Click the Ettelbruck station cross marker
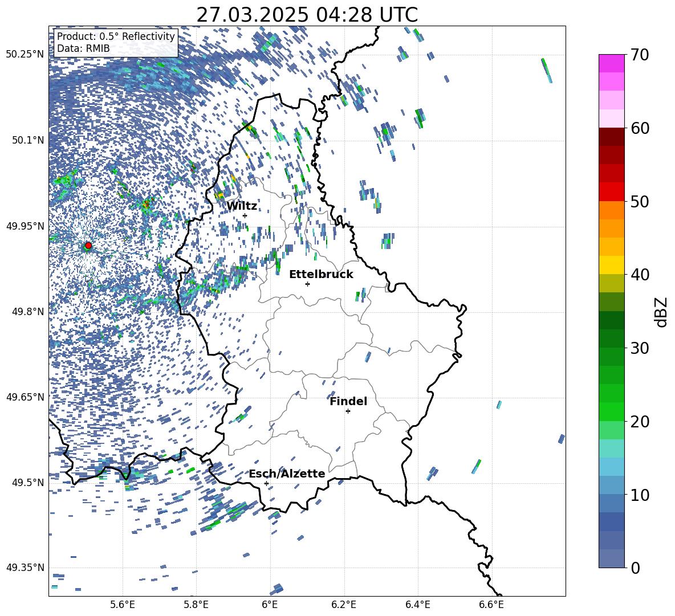Screen dimensions: 675x616 [307, 284]
